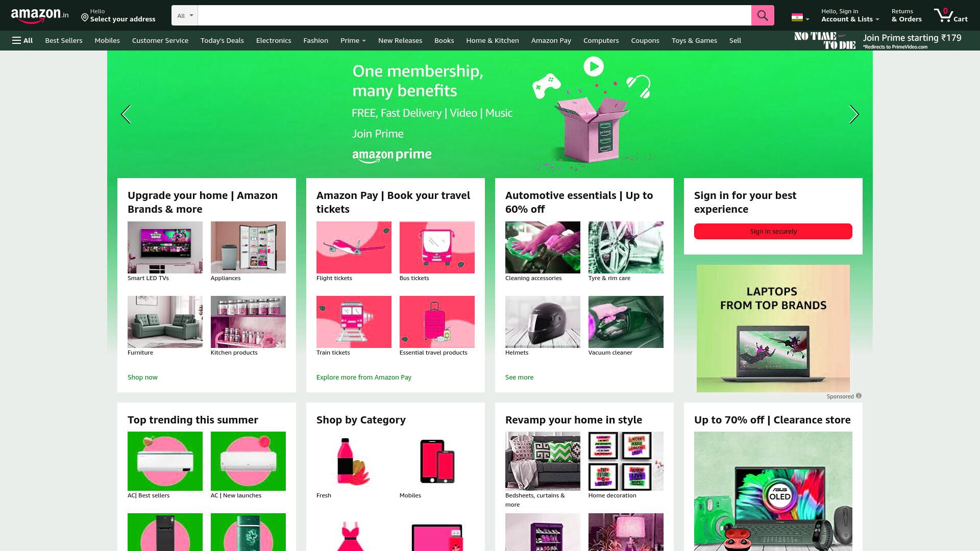The height and width of the screenshot is (551, 980).
Task: Open Coupons nav item
Action: (645, 40)
